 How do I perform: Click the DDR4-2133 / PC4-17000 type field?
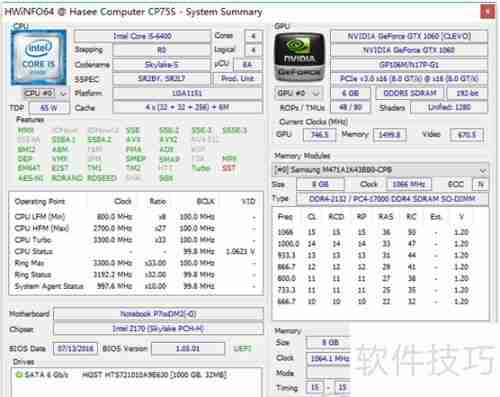click(392, 199)
